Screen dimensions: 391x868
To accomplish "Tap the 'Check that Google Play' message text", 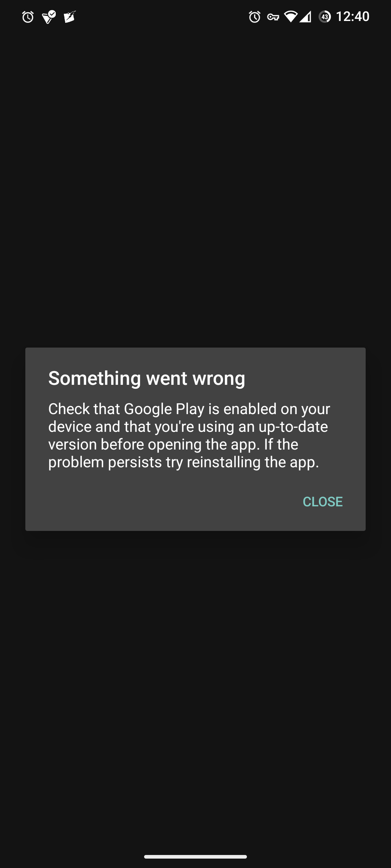I will click(x=189, y=435).
